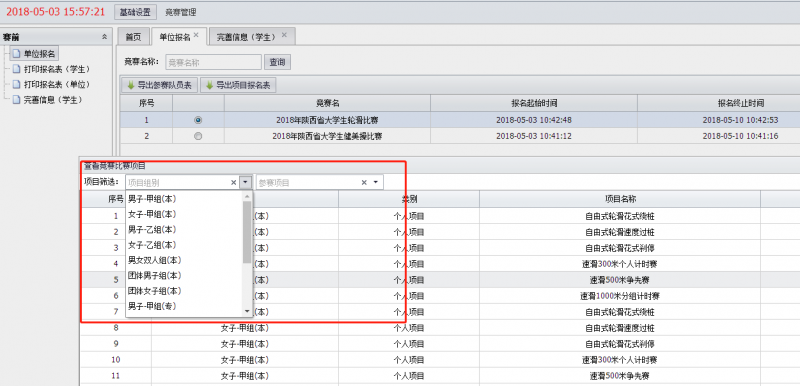The image size is (800, 386).
Task: Click document icon beside 打印报名表（学生）
Action: [x=17, y=69]
